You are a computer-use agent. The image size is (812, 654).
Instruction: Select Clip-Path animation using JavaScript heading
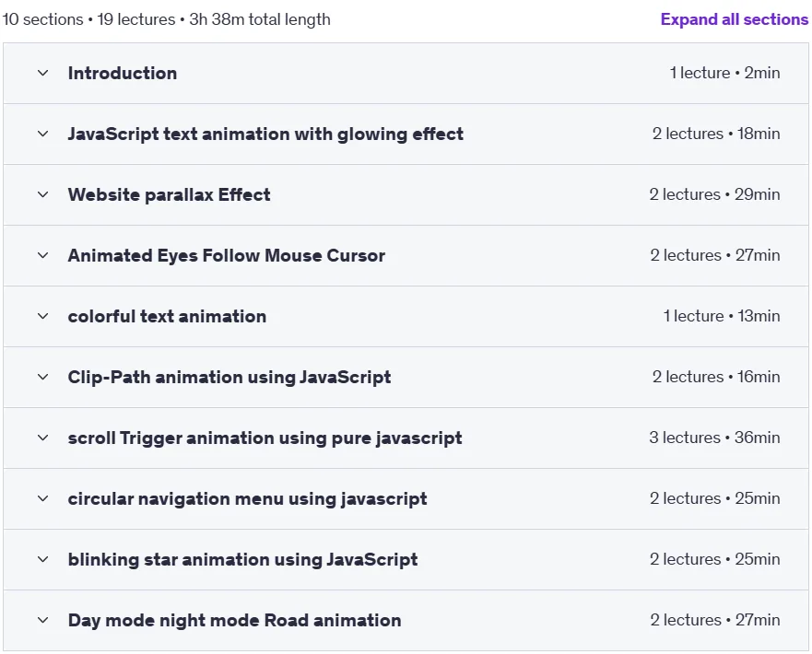point(229,377)
